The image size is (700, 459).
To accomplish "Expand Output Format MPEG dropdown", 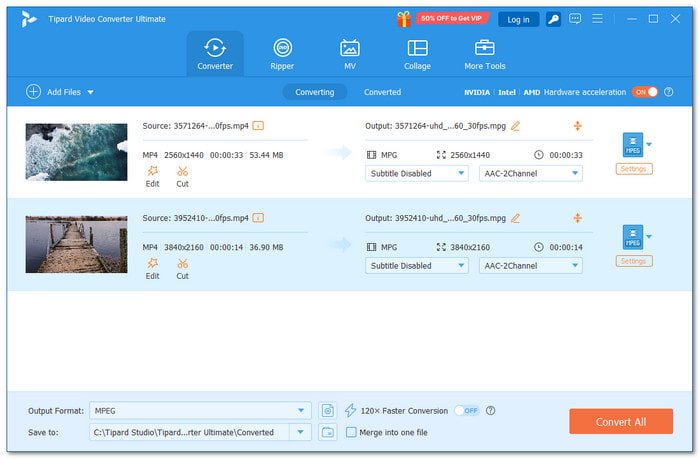I will [301, 410].
